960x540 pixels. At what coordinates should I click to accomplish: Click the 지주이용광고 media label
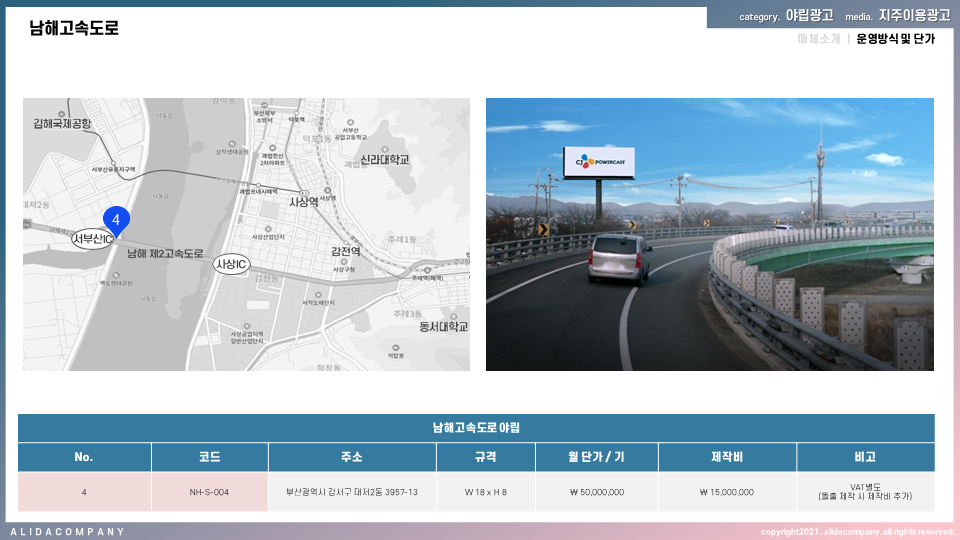tap(914, 16)
